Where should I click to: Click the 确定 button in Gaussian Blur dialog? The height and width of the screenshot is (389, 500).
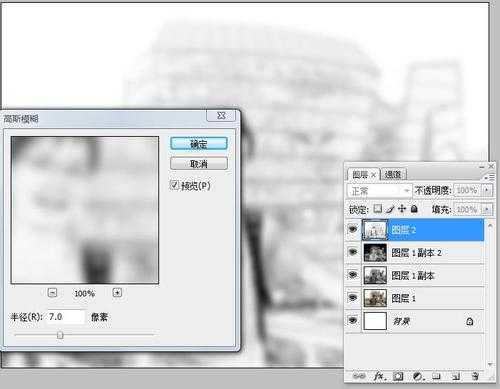coord(199,144)
